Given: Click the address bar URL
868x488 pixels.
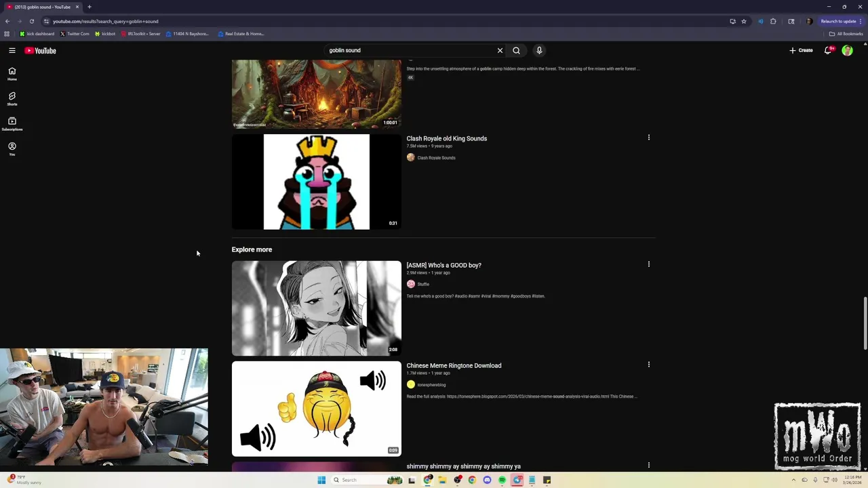Looking at the screenshot, I should (106, 21).
